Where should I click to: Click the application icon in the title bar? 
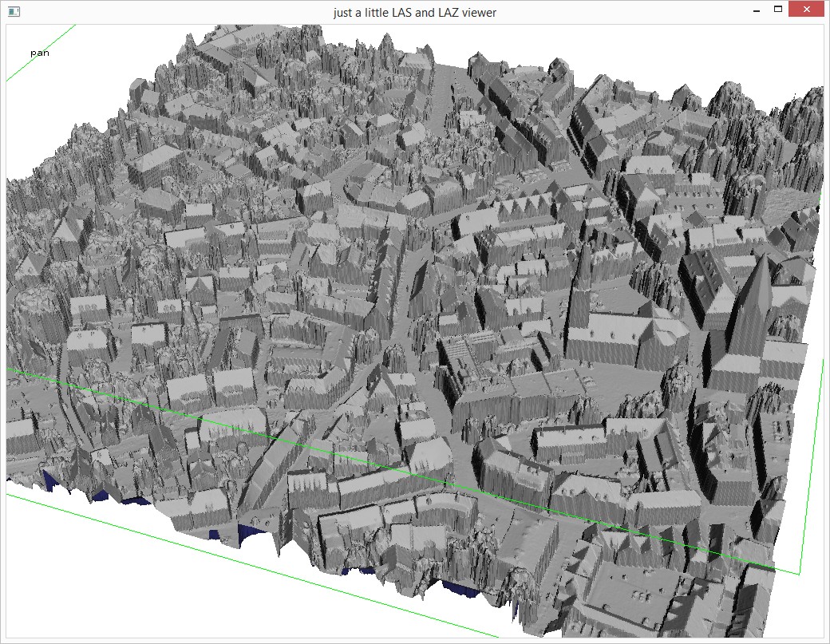14,12
